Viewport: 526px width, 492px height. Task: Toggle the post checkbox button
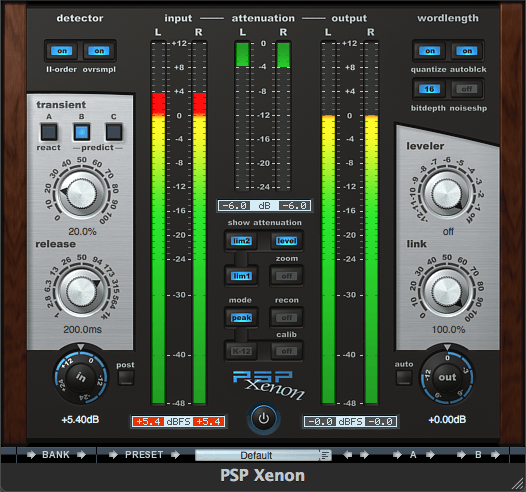coord(126,378)
